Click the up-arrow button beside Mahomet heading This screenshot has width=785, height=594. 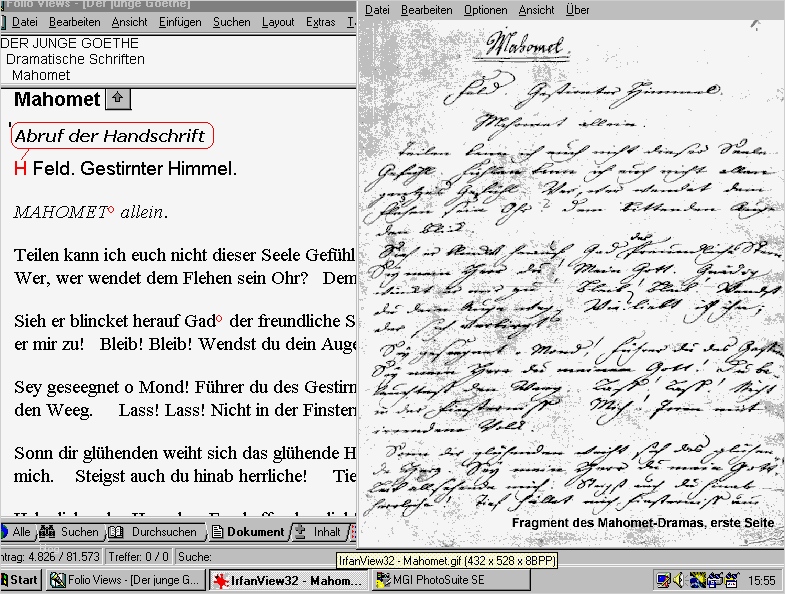118,99
